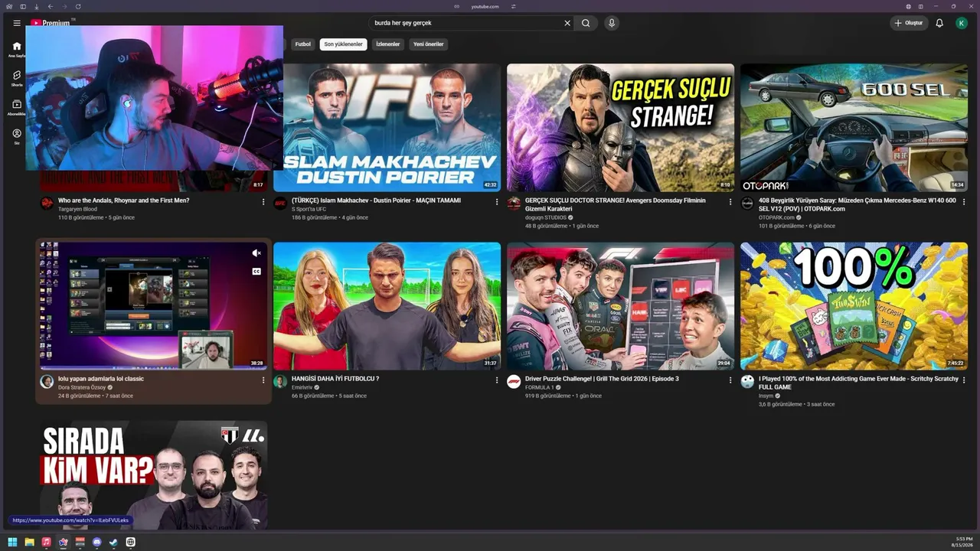
Task: Go to Dora Stratera Özsoy channel name
Action: (82, 387)
